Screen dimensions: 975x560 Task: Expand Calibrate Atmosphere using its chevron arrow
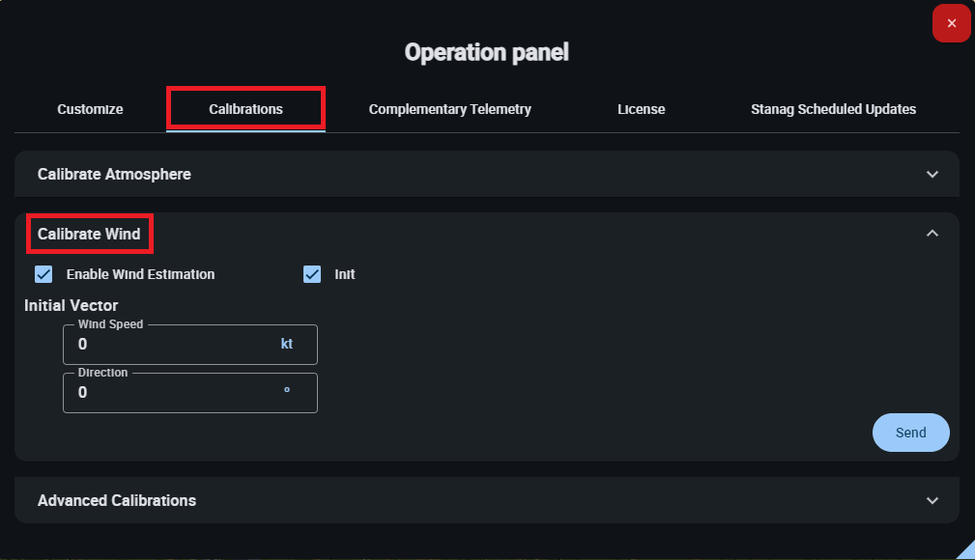point(932,175)
